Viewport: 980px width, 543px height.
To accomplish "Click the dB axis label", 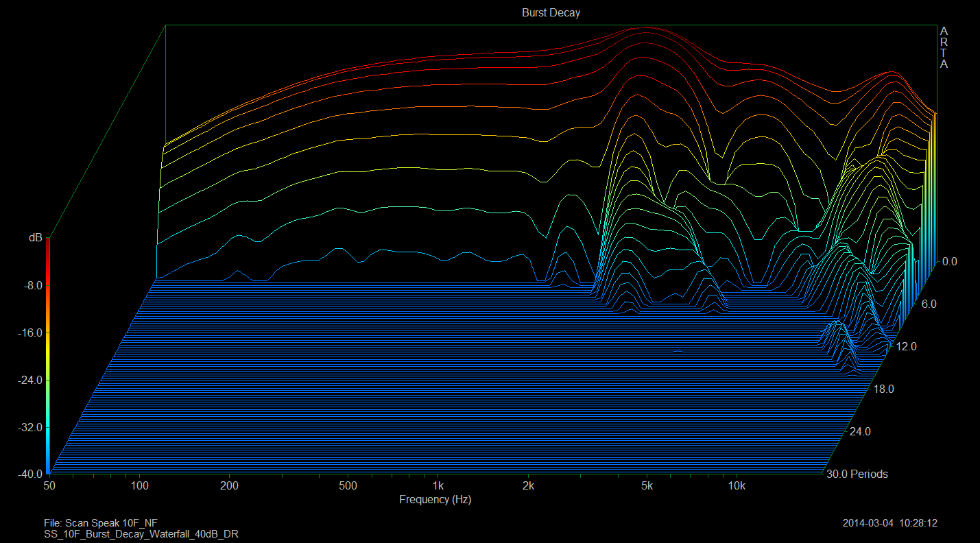I will pos(35,238).
